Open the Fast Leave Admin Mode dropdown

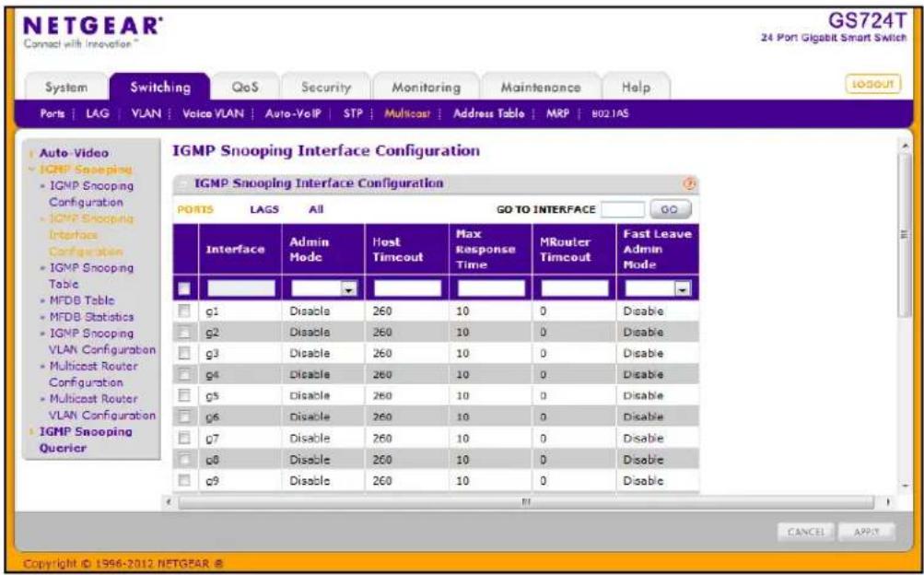658,288
